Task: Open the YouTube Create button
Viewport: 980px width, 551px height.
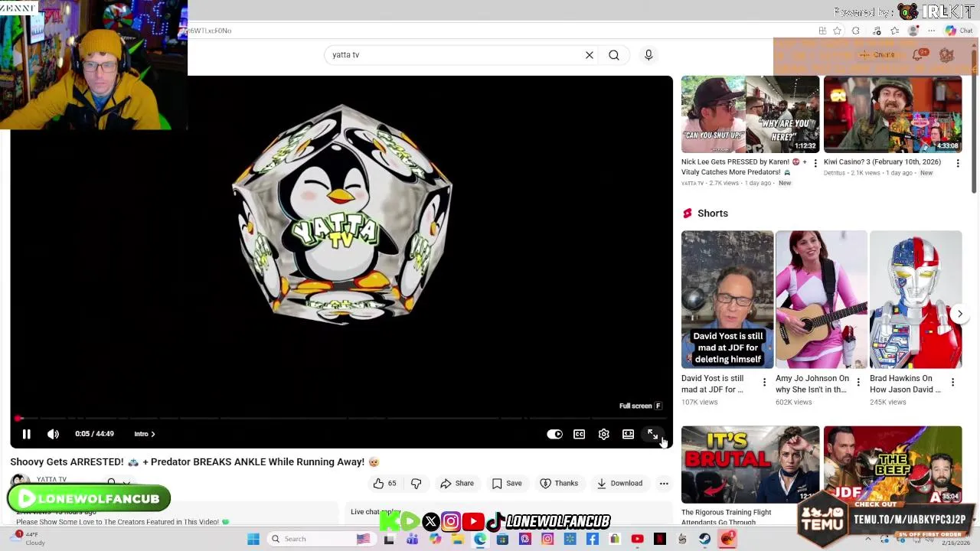Action: point(877,55)
